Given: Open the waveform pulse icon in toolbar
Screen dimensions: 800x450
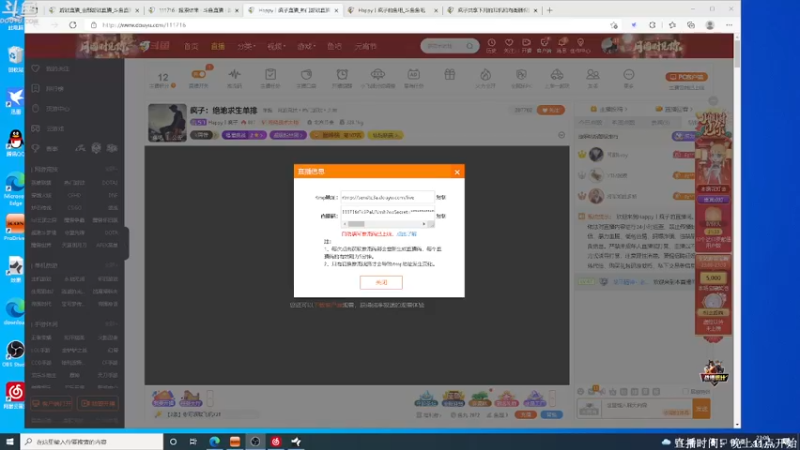Looking at the screenshot, I should tap(234, 74).
